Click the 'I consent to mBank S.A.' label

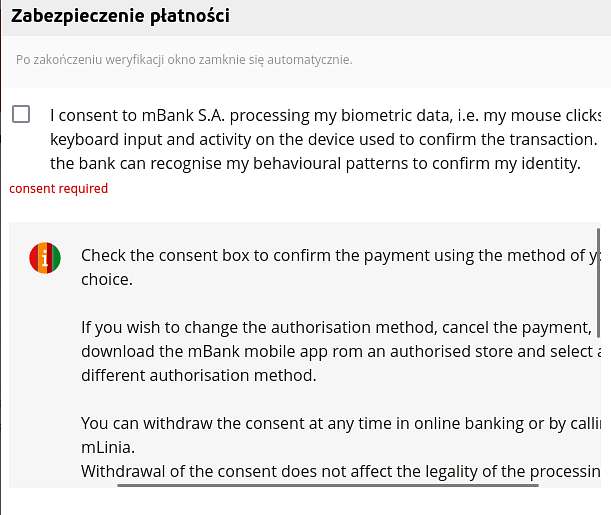tap(326, 115)
